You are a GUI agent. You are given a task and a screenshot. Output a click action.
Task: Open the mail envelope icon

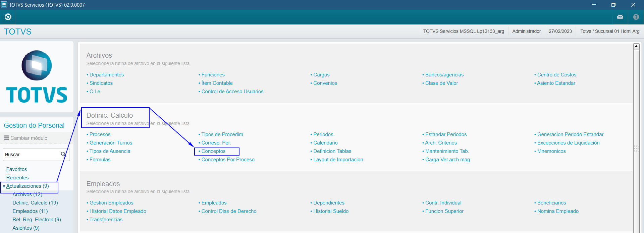point(620,17)
